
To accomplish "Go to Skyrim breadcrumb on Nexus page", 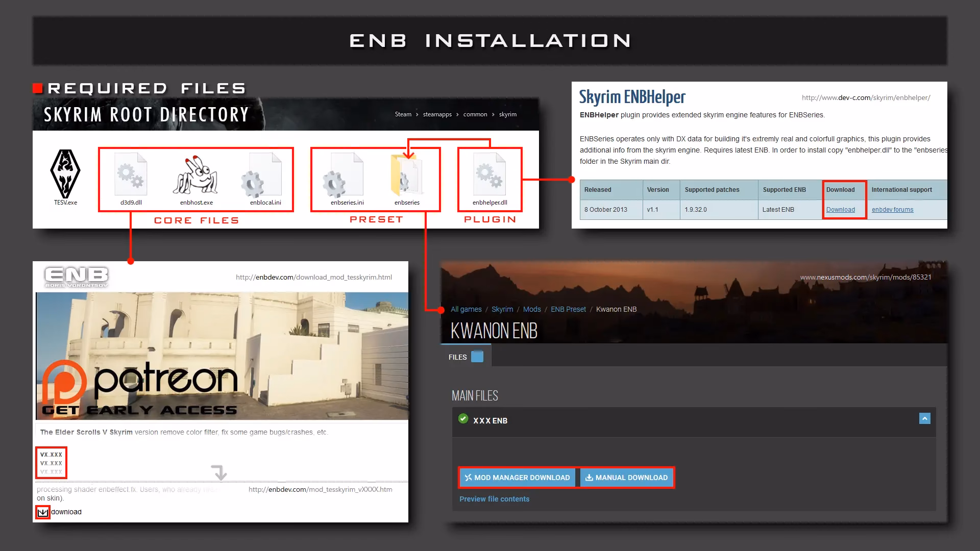I will [502, 309].
